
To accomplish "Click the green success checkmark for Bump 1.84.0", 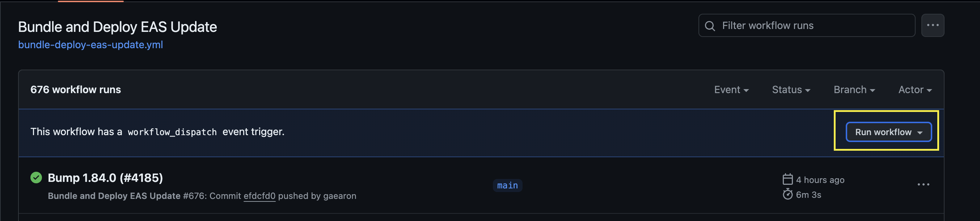I will (36, 177).
